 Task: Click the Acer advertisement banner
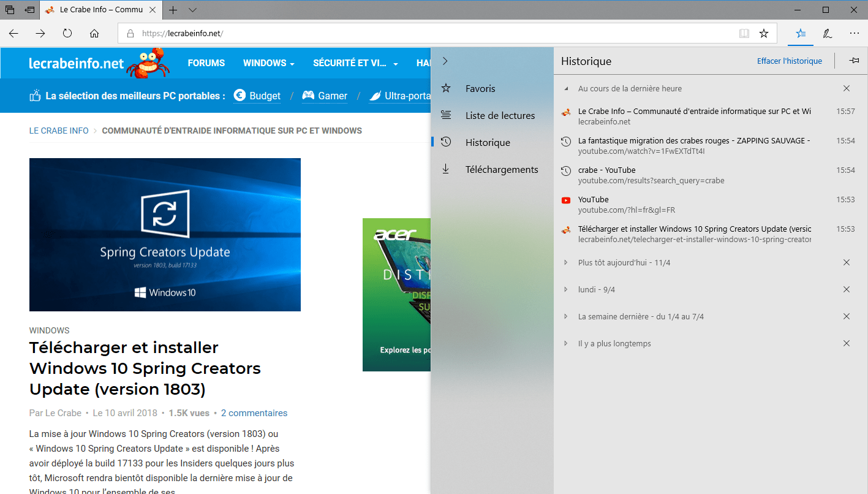pyautogui.click(x=397, y=295)
